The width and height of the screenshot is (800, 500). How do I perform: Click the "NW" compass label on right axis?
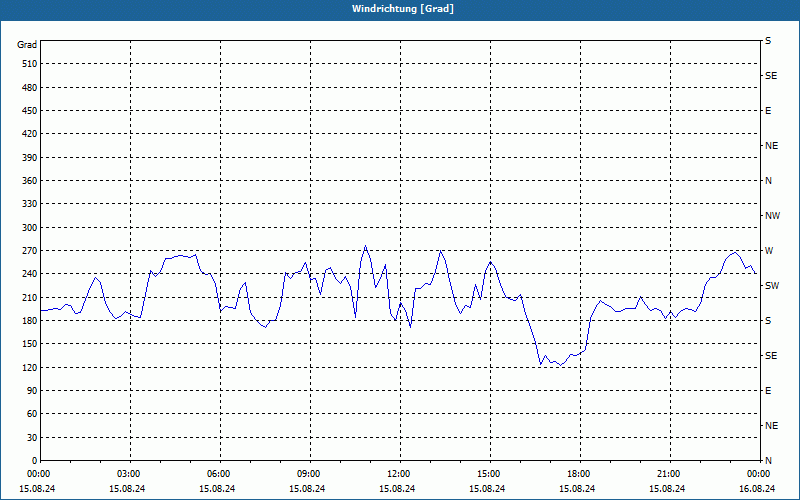772,216
